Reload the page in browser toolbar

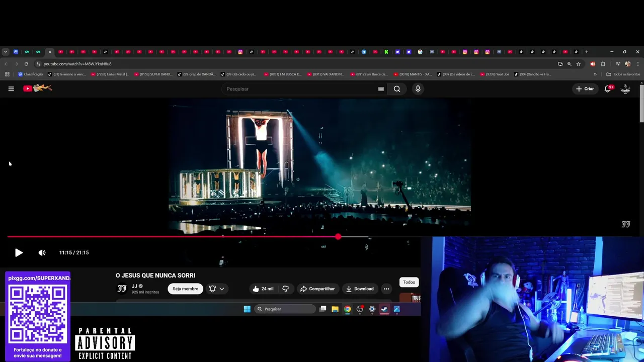click(x=26, y=64)
